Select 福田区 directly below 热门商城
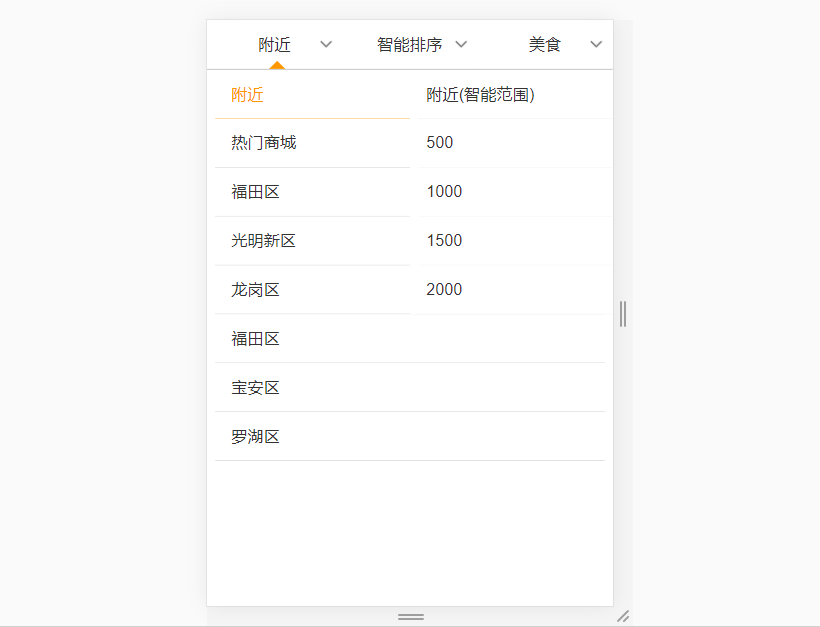 tap(256, 192)
